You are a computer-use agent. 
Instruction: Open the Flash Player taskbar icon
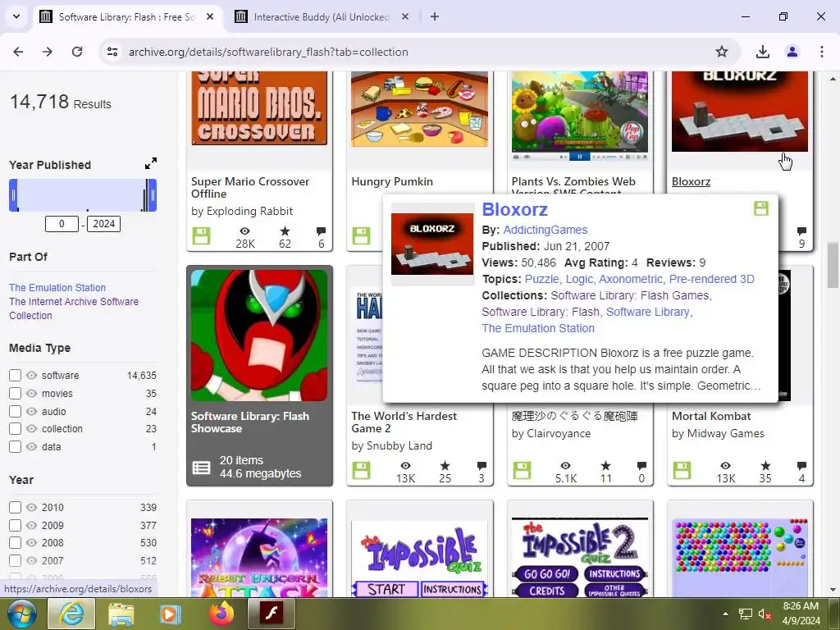click(x=271, y=614)
